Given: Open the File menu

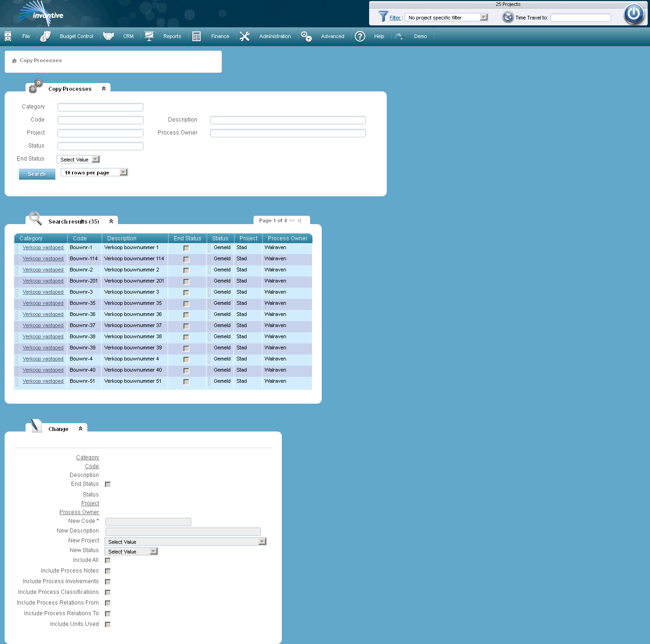Looking at the screenshot, I should (26, 36).
